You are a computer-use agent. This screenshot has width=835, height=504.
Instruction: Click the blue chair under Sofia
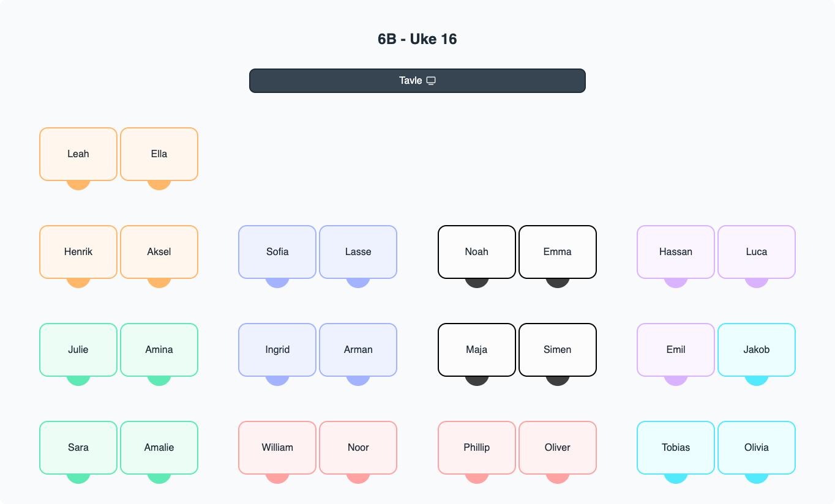(277, 283)
